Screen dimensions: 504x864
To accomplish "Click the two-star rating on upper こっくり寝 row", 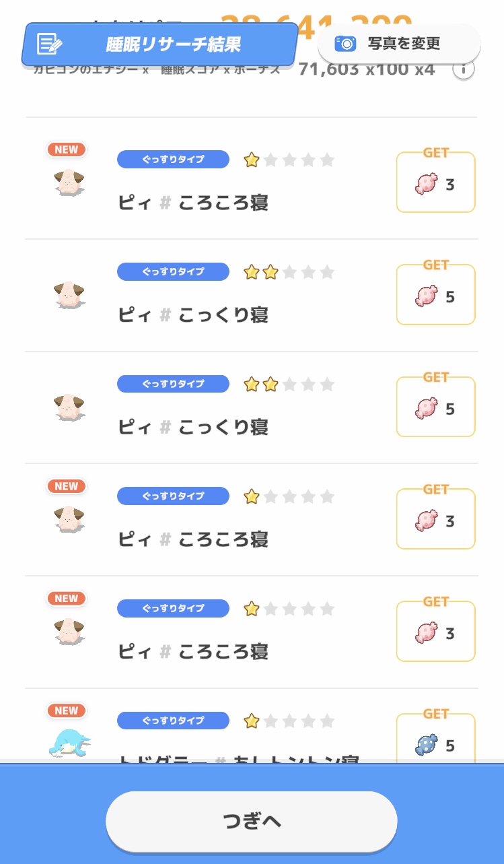I will [x=260, y=272].
